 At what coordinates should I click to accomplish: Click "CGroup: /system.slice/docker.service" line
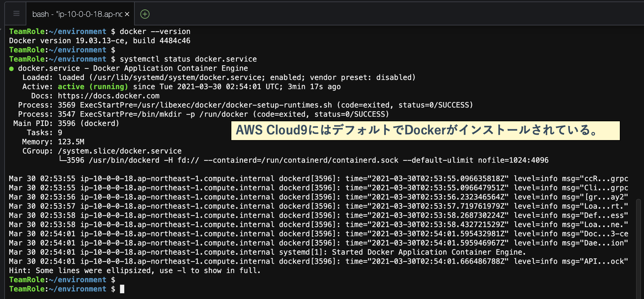102,151
